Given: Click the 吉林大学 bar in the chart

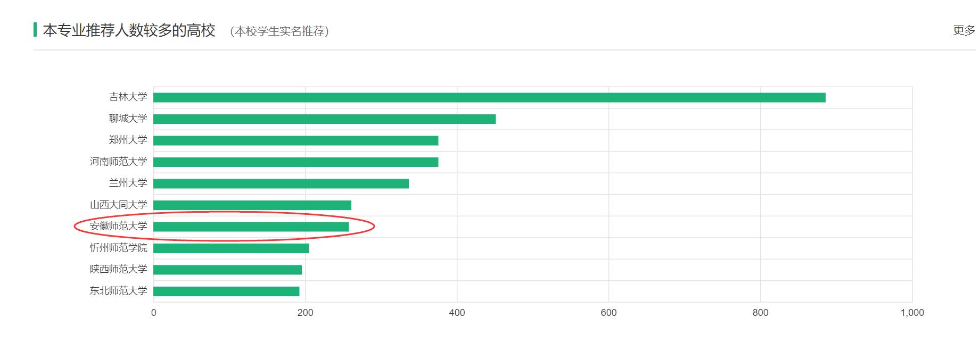Looking at the screenshot, I should tap(489, 98).
